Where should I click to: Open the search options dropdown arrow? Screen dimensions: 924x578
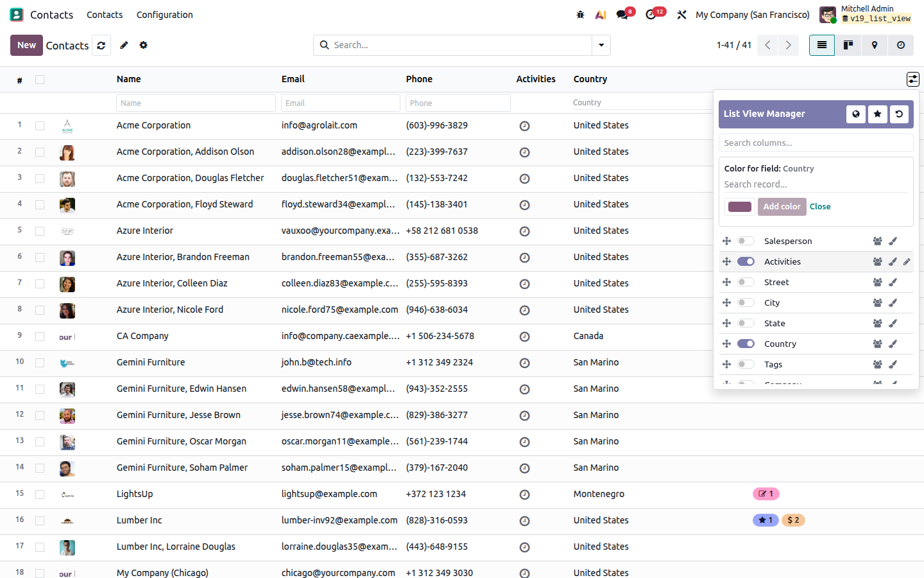point(601,45)
